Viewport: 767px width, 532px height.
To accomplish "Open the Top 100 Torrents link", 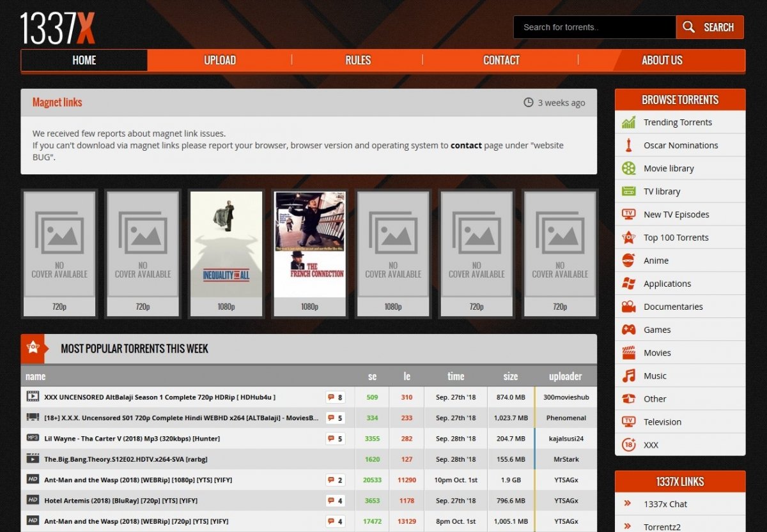I will tap(676, 237).
